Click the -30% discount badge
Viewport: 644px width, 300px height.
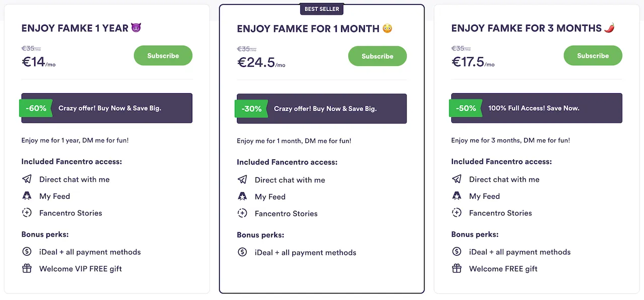(252, 109)
